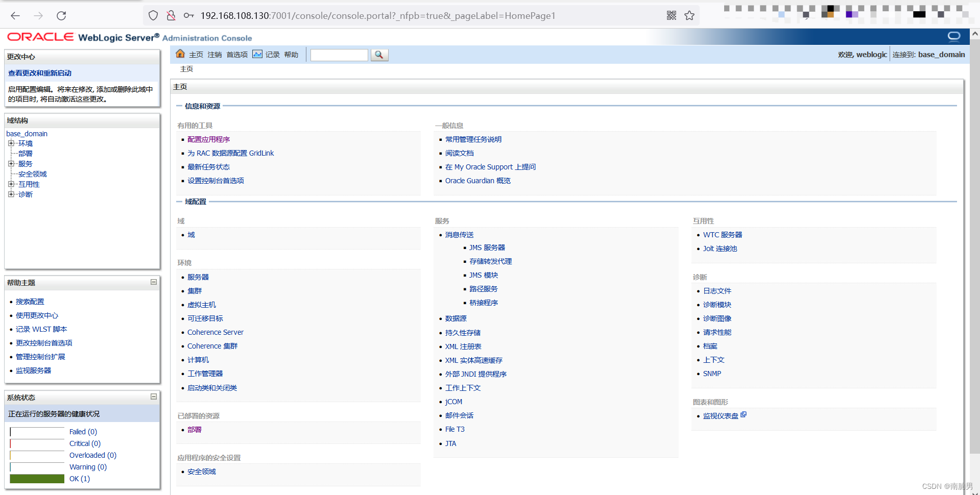This screenshot has height=495, width=980.
Task: Open the JMS 服务器 link
Action: [x=487, y=247]
